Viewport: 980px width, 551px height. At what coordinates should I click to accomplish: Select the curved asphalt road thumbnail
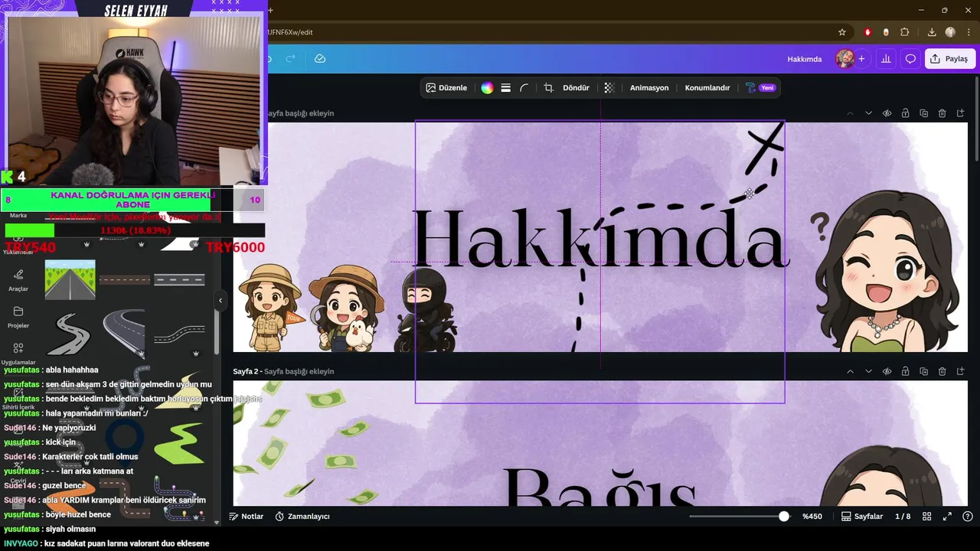point(124,333)
